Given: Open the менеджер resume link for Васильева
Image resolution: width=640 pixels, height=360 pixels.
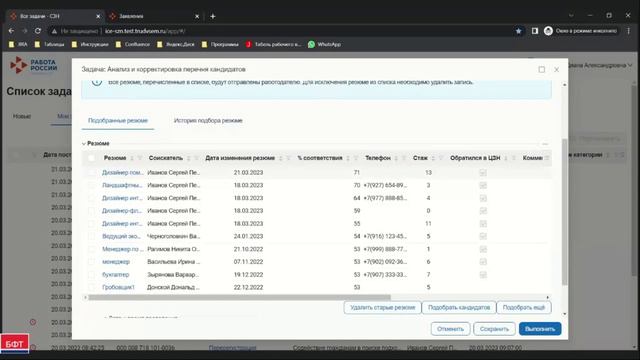Looking at the screenshot, I should (116, 262).
